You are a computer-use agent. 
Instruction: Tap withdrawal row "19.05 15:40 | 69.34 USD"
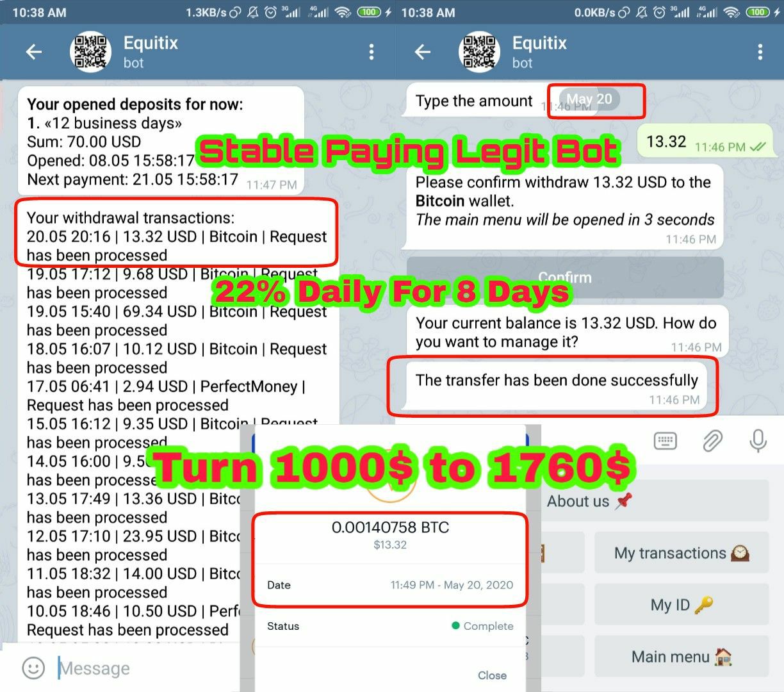point(177,321)
